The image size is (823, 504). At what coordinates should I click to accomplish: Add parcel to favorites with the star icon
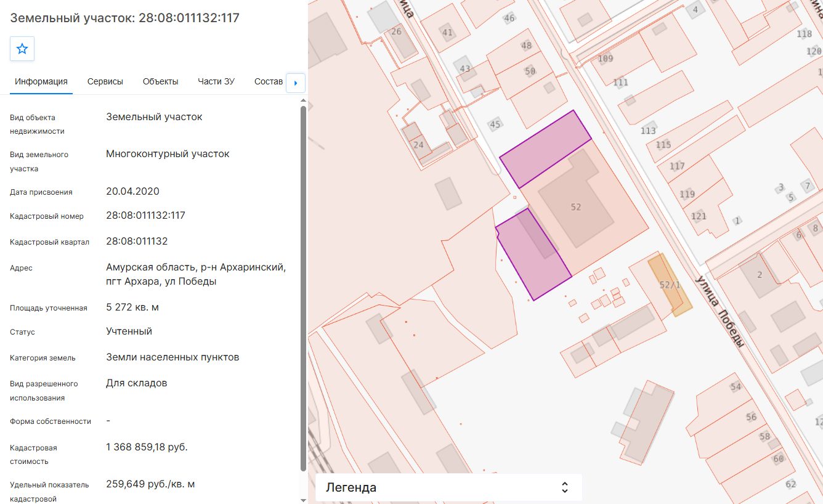pos(22,49)
